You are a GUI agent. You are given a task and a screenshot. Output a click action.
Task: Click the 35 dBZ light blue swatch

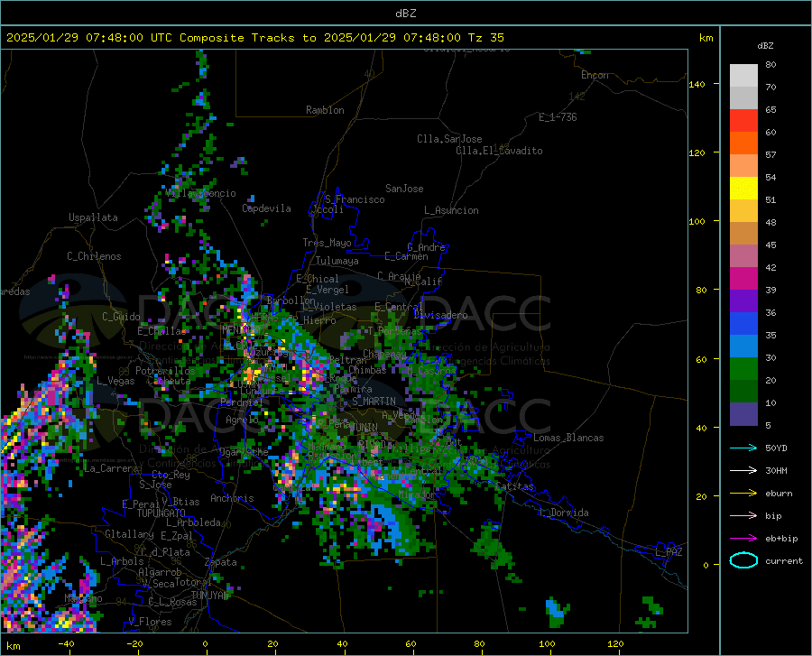[743, 346]
